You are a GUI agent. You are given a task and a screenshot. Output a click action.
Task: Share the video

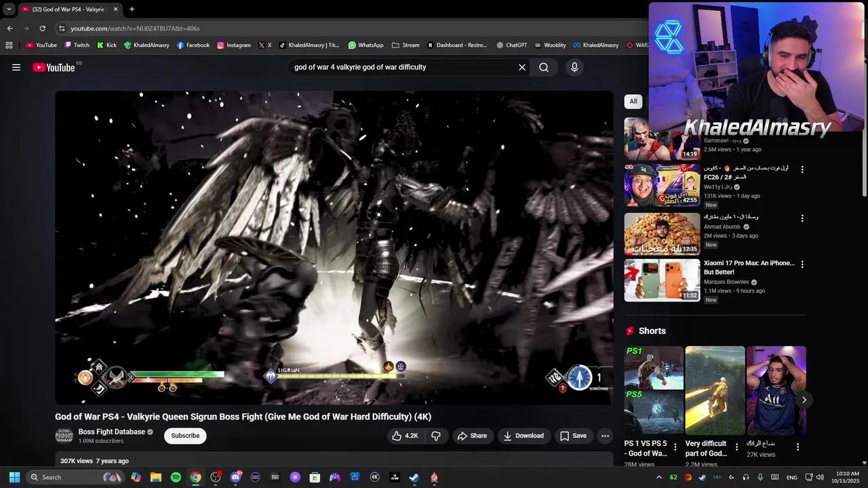[x=472, y=436]
